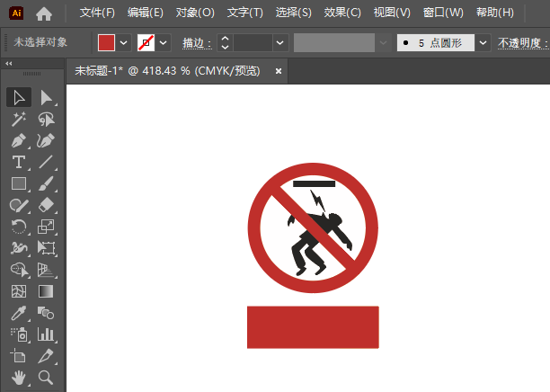
Task: Click the stroke weight stepper arrows
Action: [x=226, y=43]
